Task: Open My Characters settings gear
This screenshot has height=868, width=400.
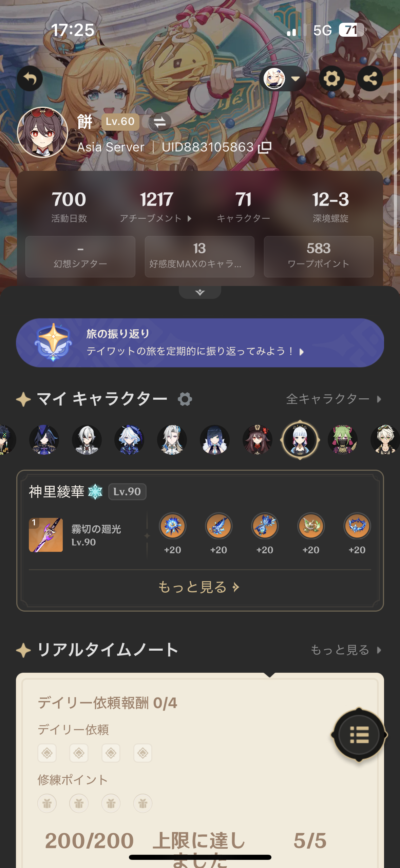Action: click(185, 399)
